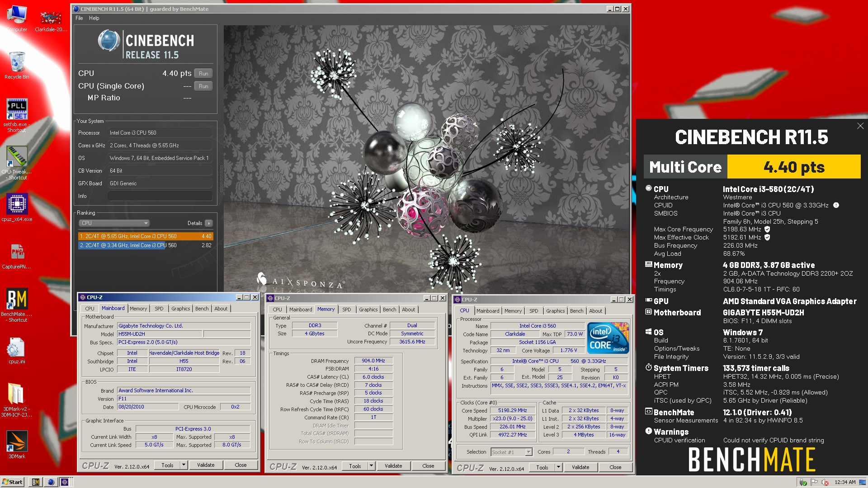Screen dimensions: 868x488
Task: Open the CapturePNG desktop icon
Action: point(17,255)
